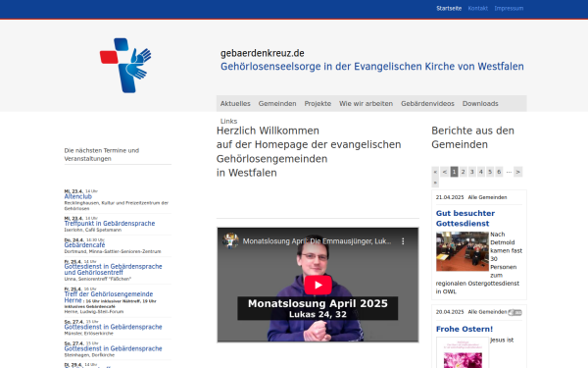Select page 1 in Berichte pagination
The width and height of the screenshot is (588, 368).
[x=454, y=172]
